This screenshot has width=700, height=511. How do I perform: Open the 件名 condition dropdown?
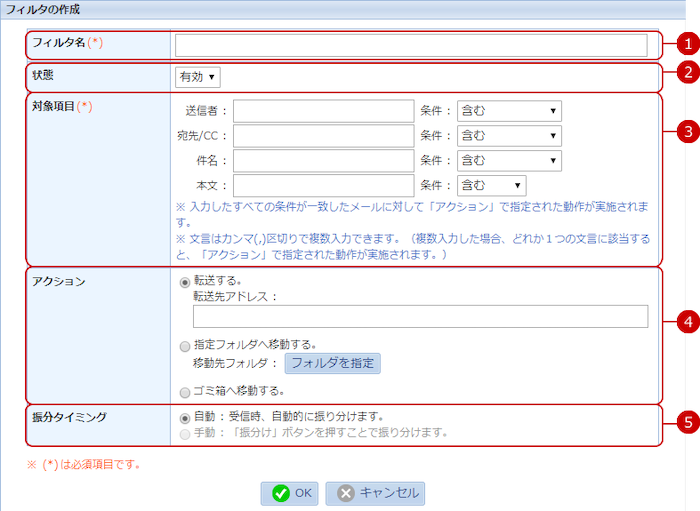coord(508,161)
